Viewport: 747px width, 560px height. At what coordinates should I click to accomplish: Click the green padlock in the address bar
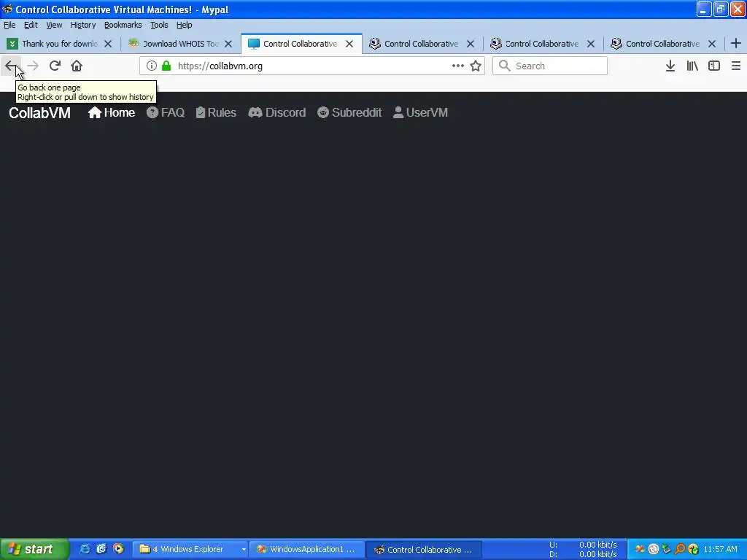pos(166,66)
